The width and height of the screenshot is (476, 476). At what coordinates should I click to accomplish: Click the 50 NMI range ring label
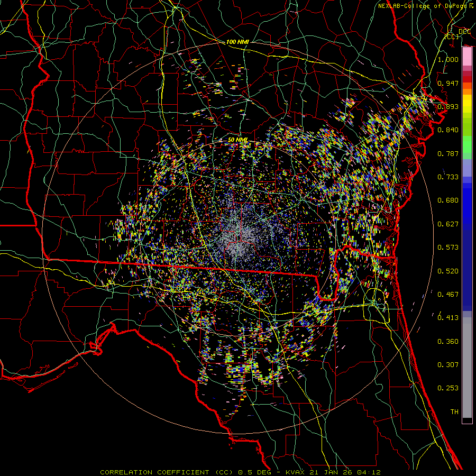(237, 140)
